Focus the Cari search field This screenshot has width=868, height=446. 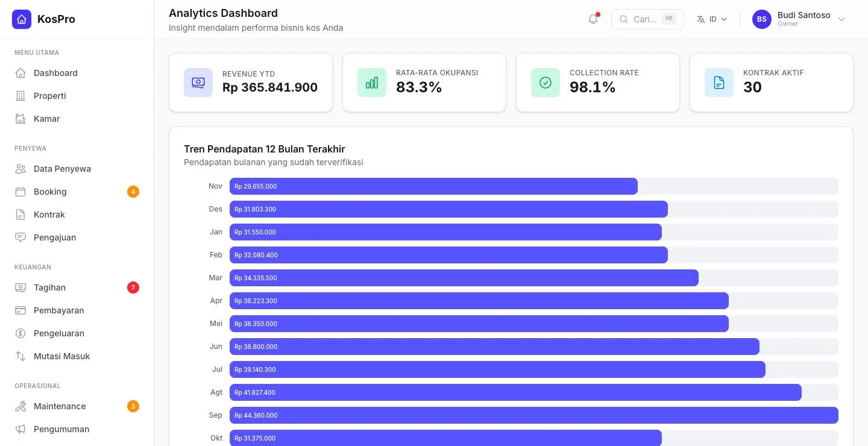click(647, 19)
